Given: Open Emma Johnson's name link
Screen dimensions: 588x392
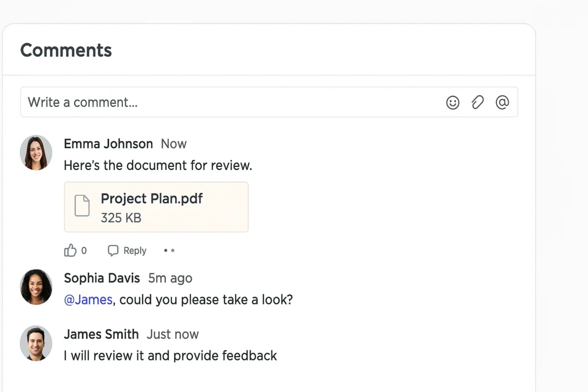Looking at the screenshot, I should [108, 143].
